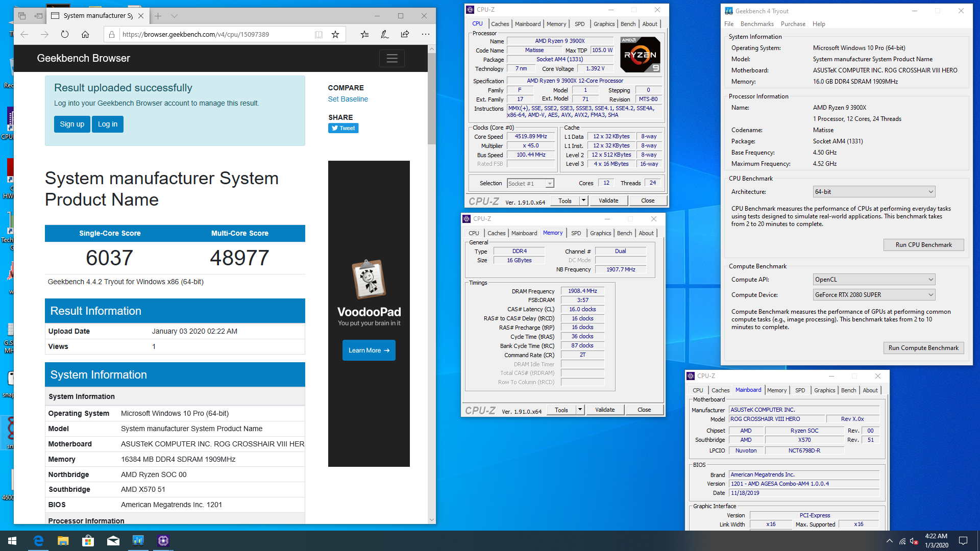The image size is (980, 551).
Task: Switch to CPU-Z taskbar icon
Action: point(163,541)
